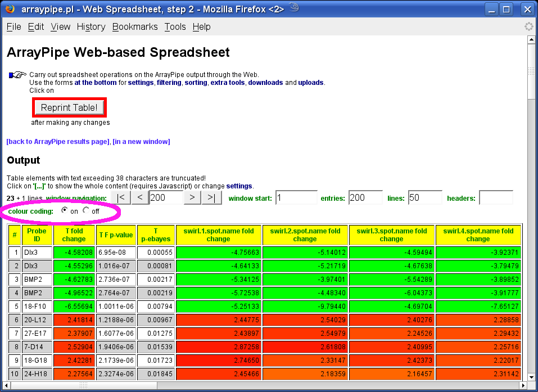Open the View menu
Screen dimensions: 538x392
60,27
